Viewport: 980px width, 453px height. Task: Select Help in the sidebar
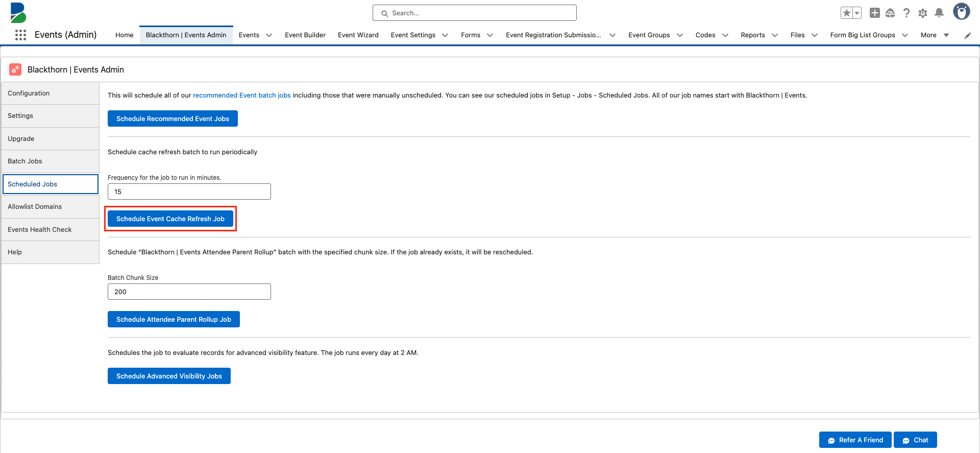(x=51, y=252)
